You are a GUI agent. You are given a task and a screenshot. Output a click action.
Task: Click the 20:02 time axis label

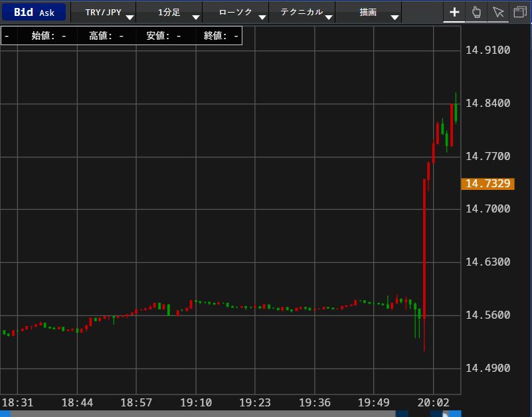(434, 403)
